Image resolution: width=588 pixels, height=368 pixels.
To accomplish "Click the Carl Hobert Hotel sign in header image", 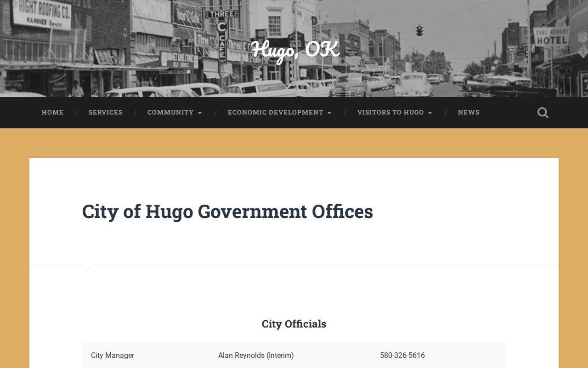I will 551,36.
